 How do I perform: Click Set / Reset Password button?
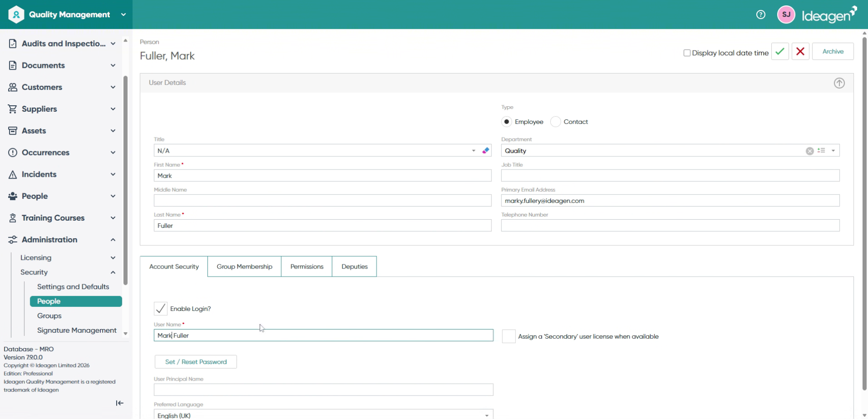pos(196,362)
